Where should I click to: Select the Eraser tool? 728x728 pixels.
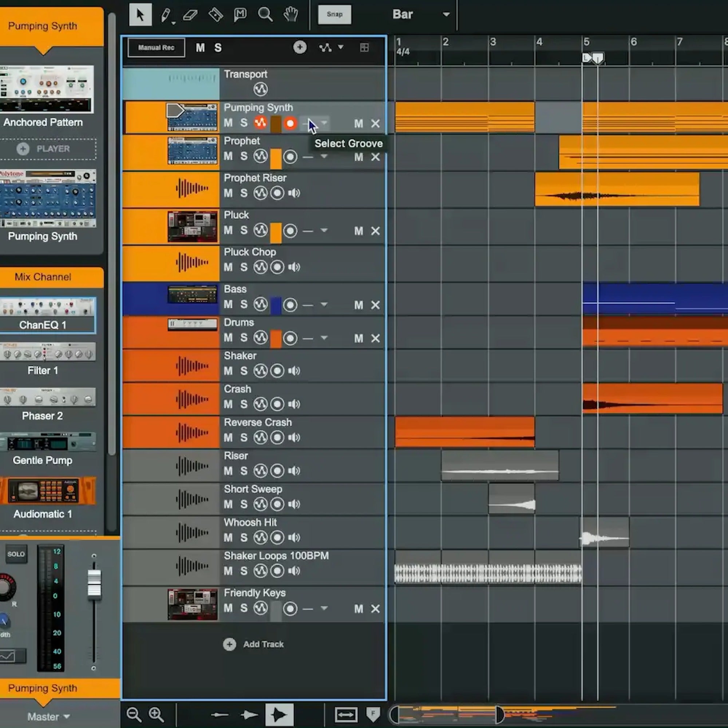click(x=190, y=15)
